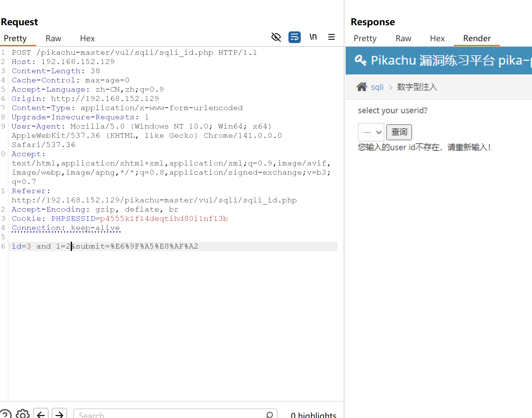
Task: Toggle line wrap icon in Request toolbar
Action: (295, 37)
